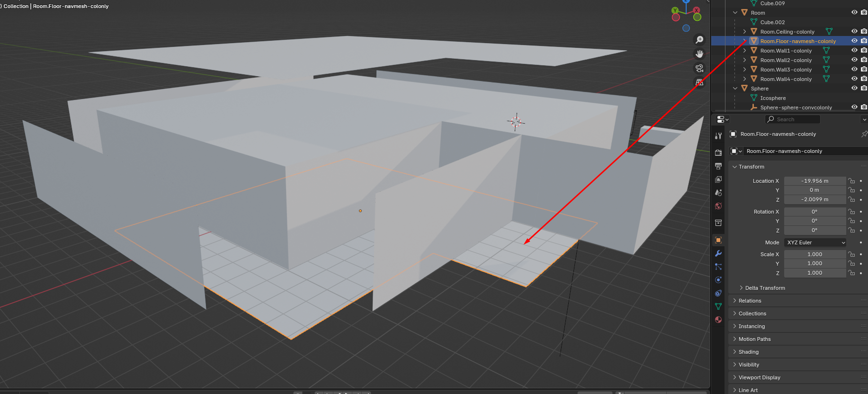Switch perspective/orthographic with the grid icon

pyautogui.click(x=699, y=82)
